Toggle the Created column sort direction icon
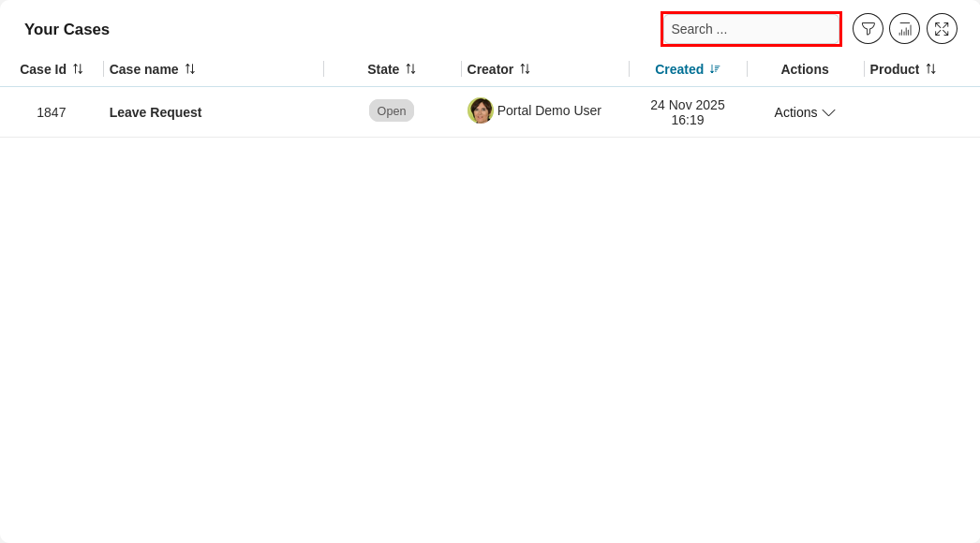Image resolution: width=980 pixels, height=543 pixels. [x=714, y=69]
